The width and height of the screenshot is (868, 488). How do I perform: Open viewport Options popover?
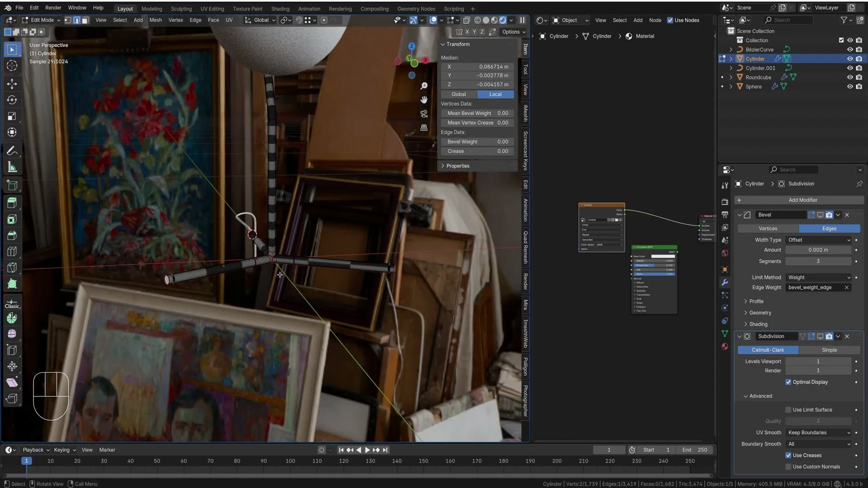tap(514, 32)
